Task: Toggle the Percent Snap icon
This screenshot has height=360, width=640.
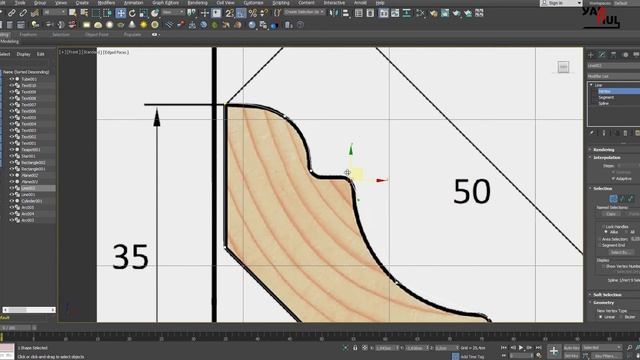Action: [253, 13]
